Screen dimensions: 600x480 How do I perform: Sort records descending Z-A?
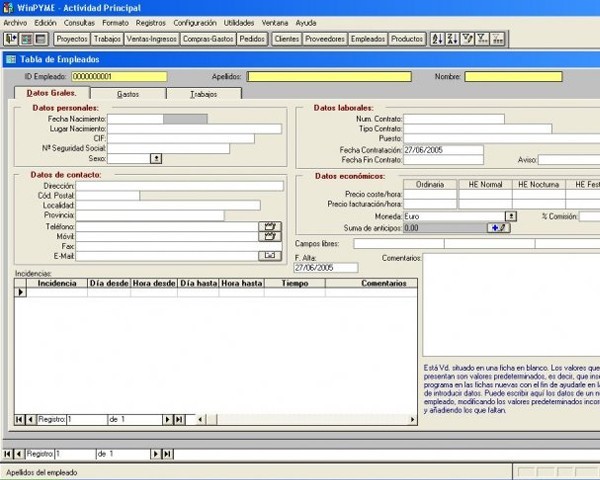452,39
